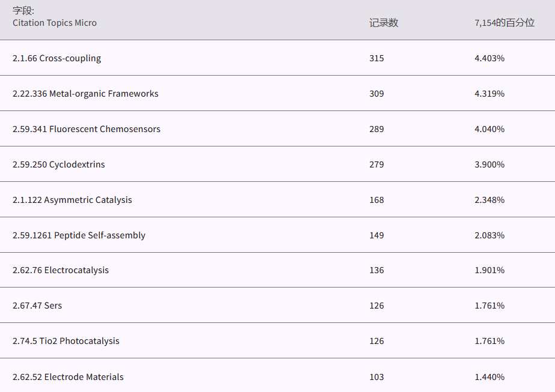Click the 3.900% percentage for Cyclodextrins
The width and height of the screenshot is (555, 392).
pyautogui.click(x=490, y=164)
